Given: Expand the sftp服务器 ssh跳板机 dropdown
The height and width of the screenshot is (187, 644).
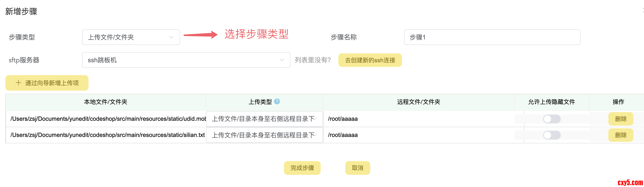Looking at the screenshot, I should click(186, 60).
